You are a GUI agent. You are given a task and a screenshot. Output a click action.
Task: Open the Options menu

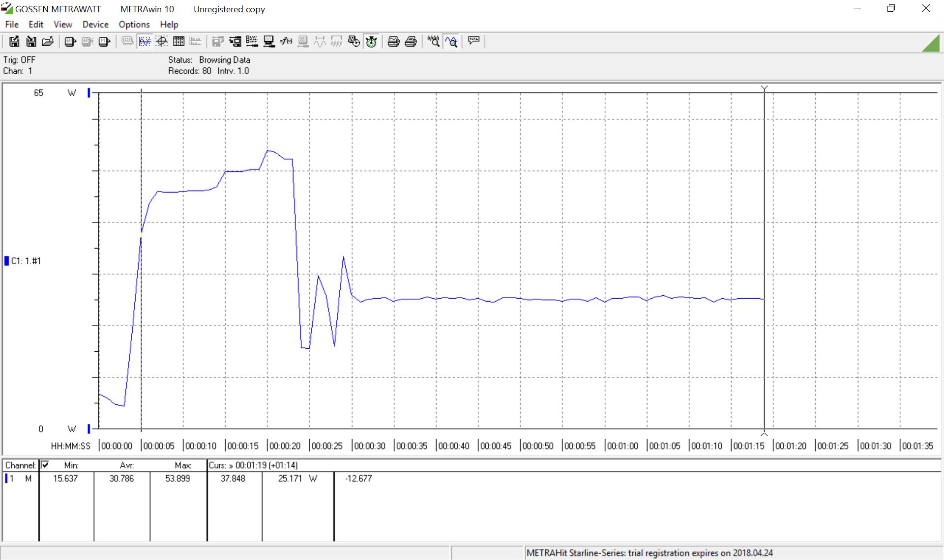click(x=134, y=24)
